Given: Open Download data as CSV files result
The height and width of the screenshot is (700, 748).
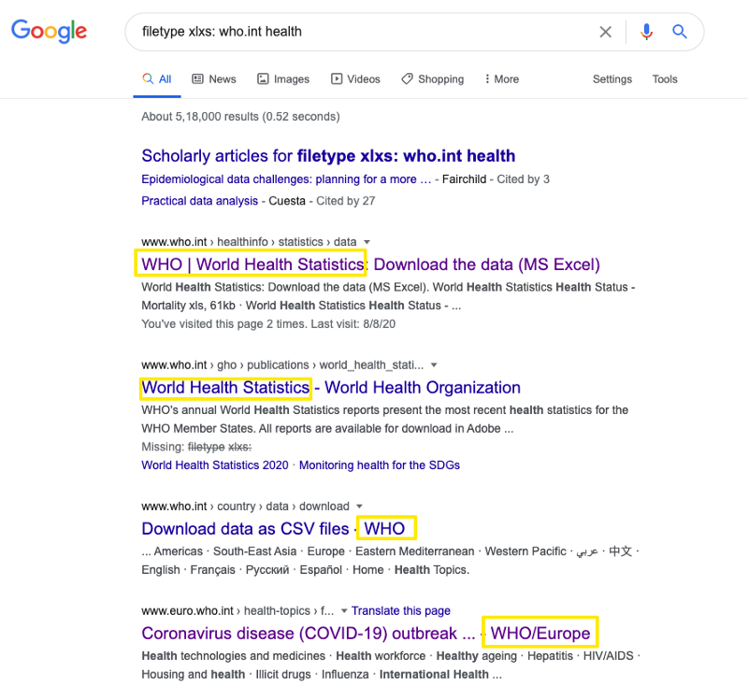Looking at the screenshot, I should 245,529.
